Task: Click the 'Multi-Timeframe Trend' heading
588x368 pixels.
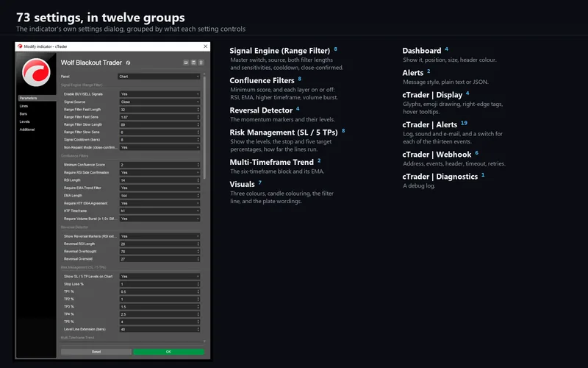Action: pos(271,162)
